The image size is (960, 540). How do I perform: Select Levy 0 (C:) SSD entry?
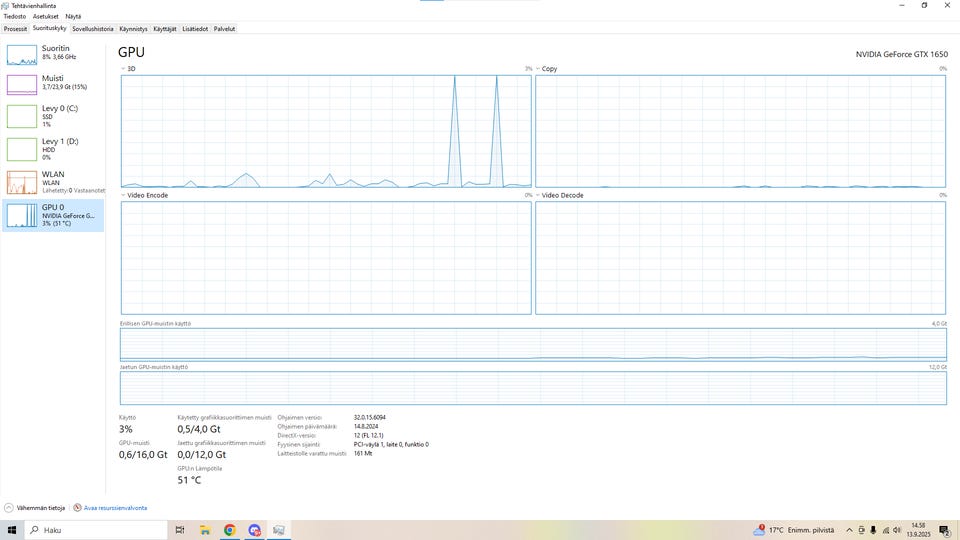tap(53, 116)
